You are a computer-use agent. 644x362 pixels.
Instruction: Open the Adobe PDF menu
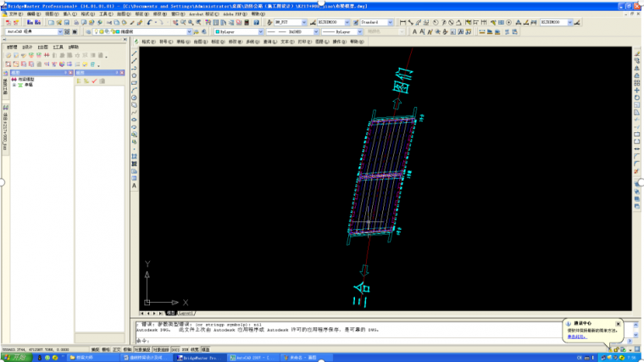(236, 14)
